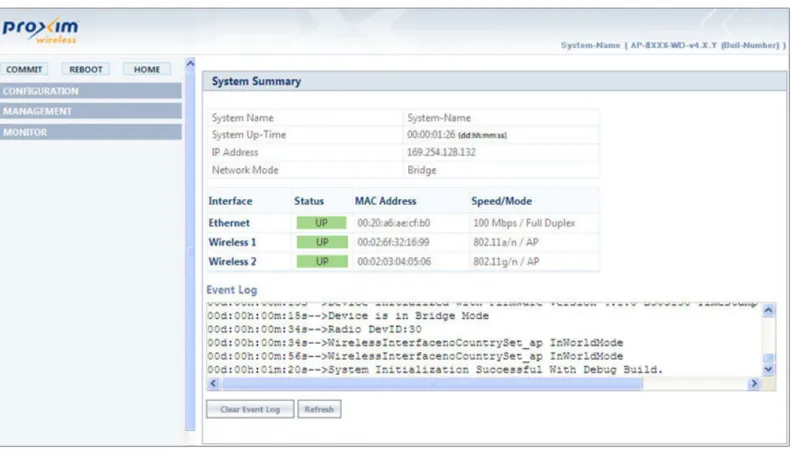Screen dimensions: 792x452
Task: Select the Wireless 1 interface label
Action: point(232,242)
